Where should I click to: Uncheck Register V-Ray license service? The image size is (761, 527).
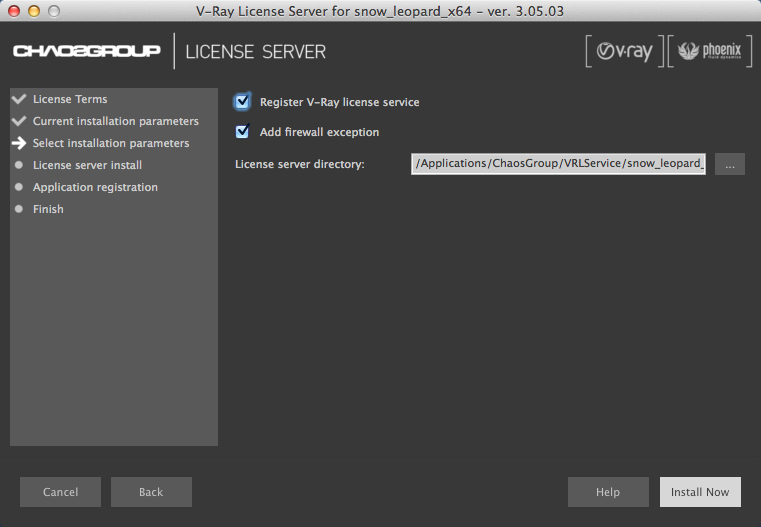tap(242, 102)
